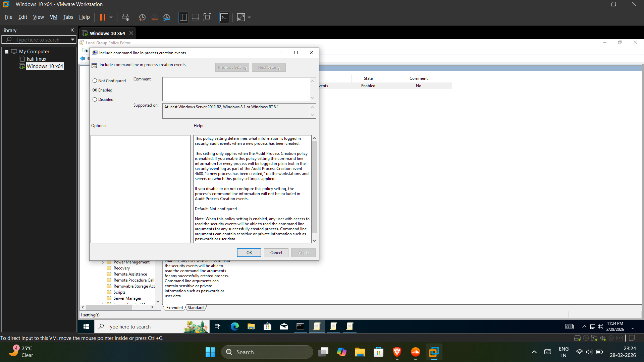Switch to the Extended tab
This screenshot has height=362, width=644.
click(174, 308)
